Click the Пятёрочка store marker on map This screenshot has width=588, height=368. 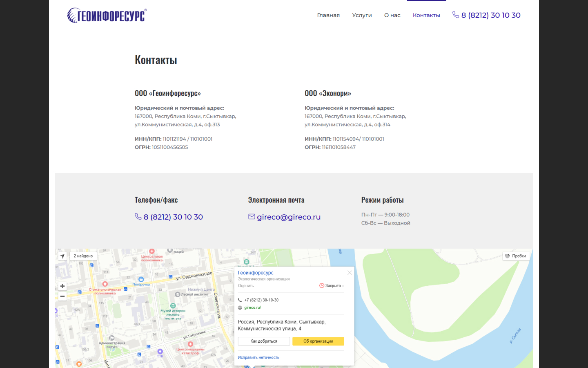(141, 279)
